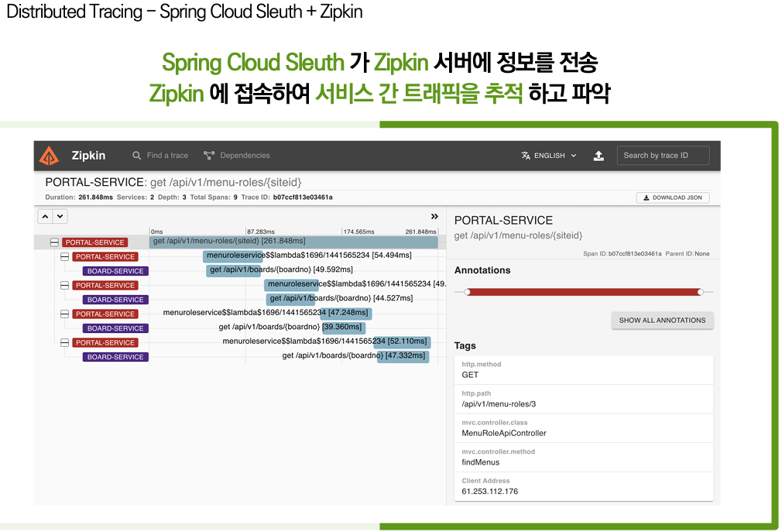Click the Search by trace ID field
782x532 pixels.
663,156
